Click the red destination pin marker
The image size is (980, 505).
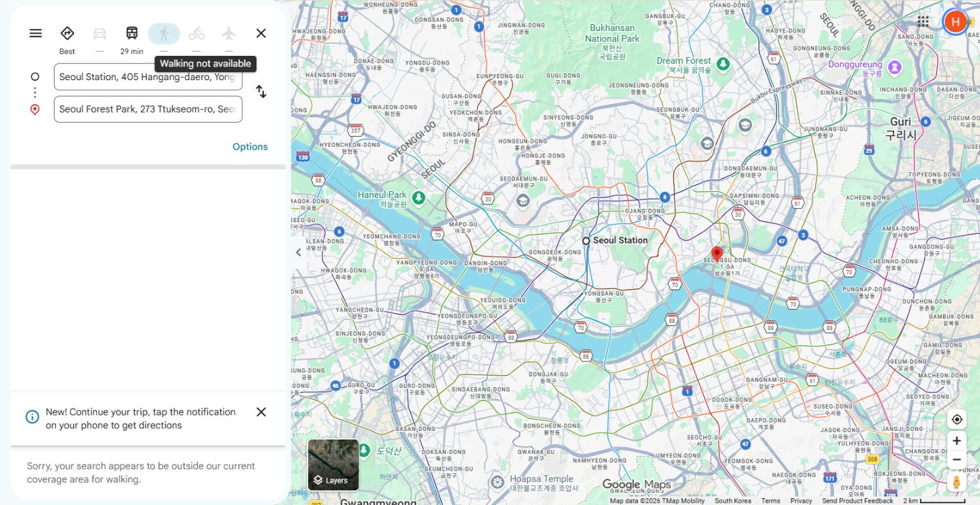(717, 254)
